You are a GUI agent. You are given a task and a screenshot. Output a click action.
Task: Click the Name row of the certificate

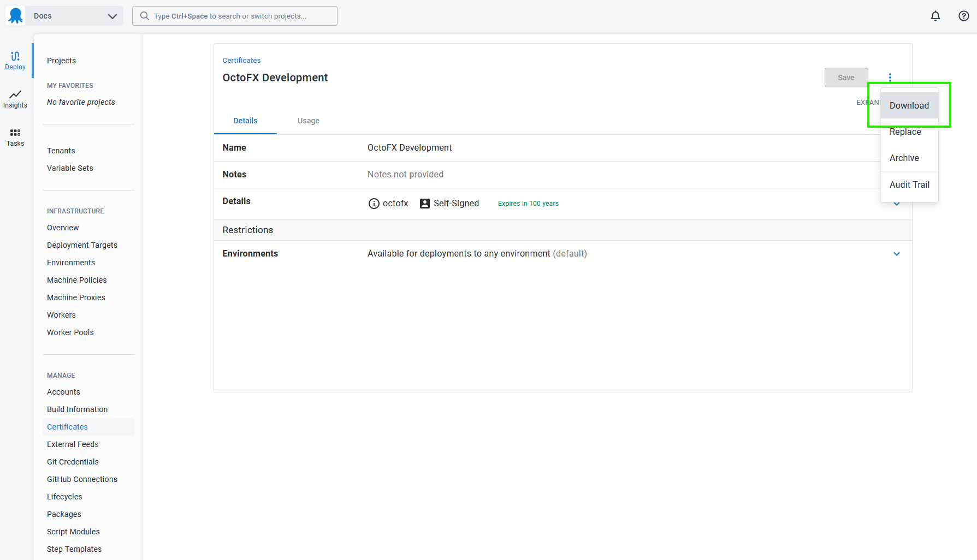click(563, 148)
